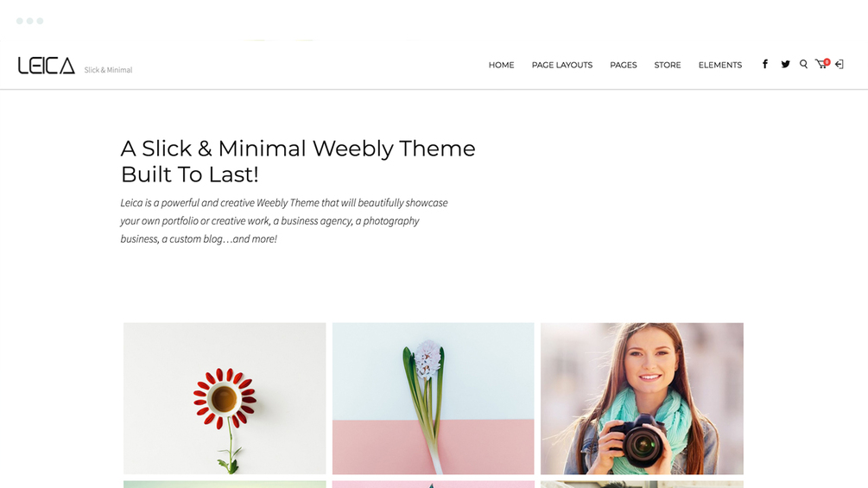Image resolution: width=868 pixels, height=488 pixels.
Task: Click the search magnifier icon
Action: tap(803, 64)
